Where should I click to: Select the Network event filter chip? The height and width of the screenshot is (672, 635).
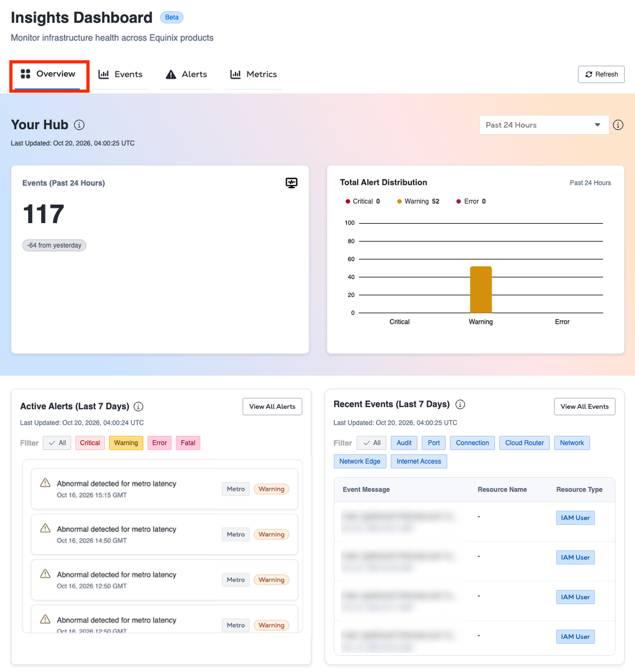click(572, 443)
